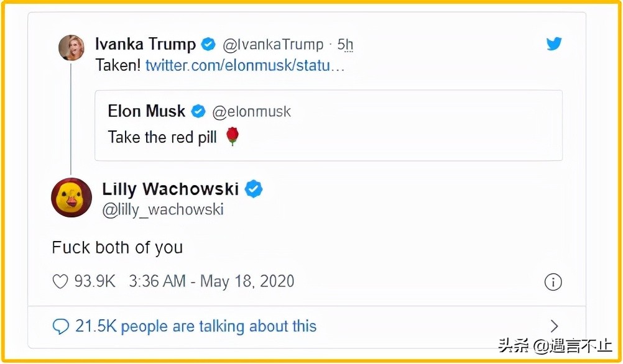
Task: Like the tweet with heart icon
Action: [x=60, y=281]
